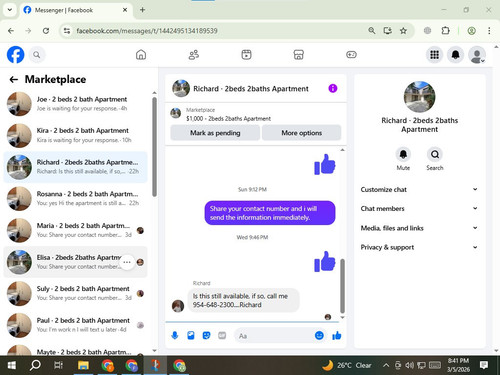Open the Facebook menu grid icon
500x375 pixels.
[x=434, y=55]
